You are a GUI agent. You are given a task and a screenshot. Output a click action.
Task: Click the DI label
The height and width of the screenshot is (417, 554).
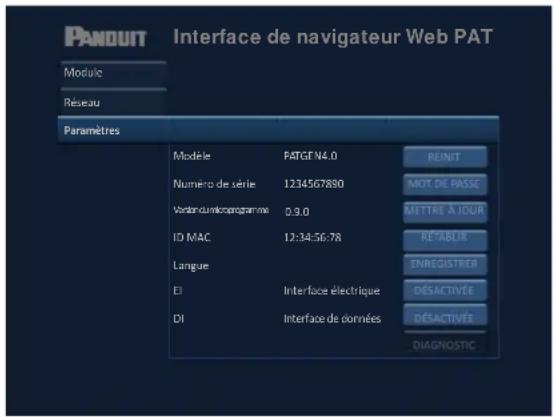[178, 318]
